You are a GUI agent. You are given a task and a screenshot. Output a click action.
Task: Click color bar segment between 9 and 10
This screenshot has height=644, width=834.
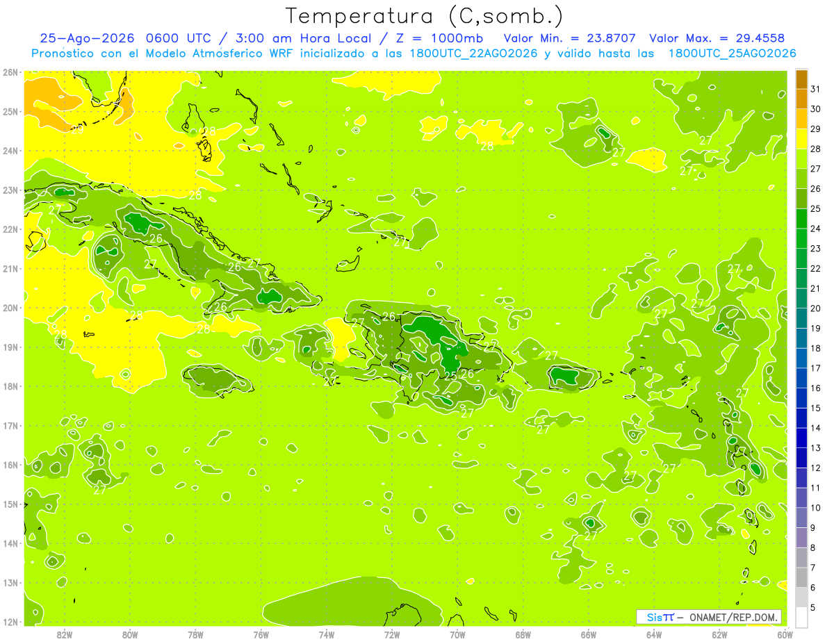click(801, 518)
